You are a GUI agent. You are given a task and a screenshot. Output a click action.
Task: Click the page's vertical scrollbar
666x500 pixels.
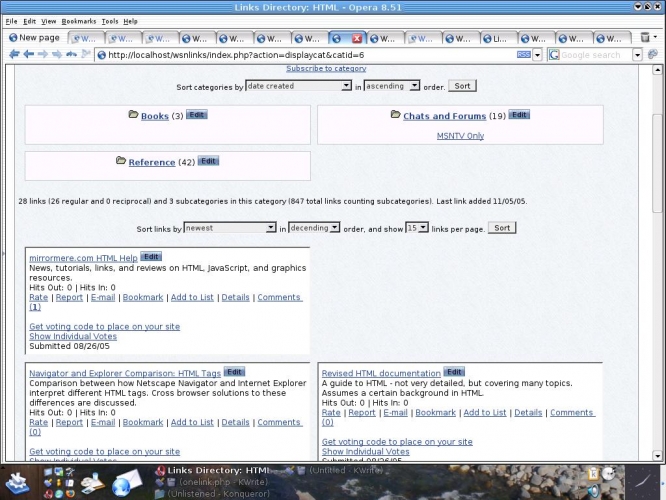pyautogui.click(x=657, y=250)
